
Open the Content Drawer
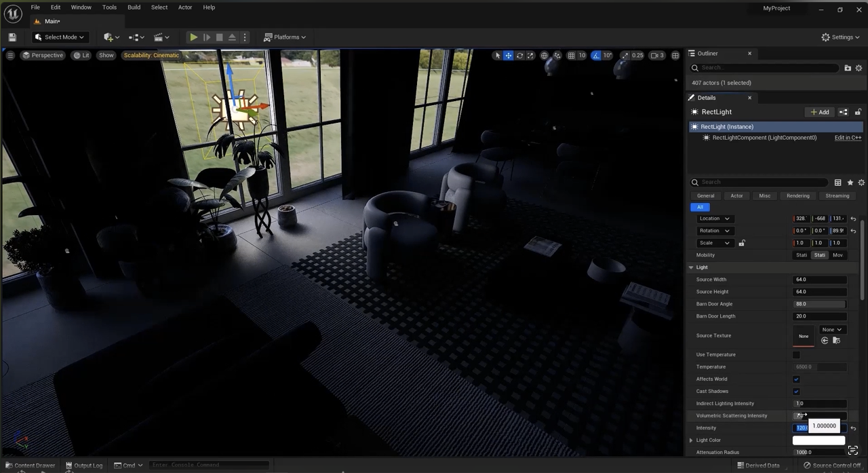(29, 466)
